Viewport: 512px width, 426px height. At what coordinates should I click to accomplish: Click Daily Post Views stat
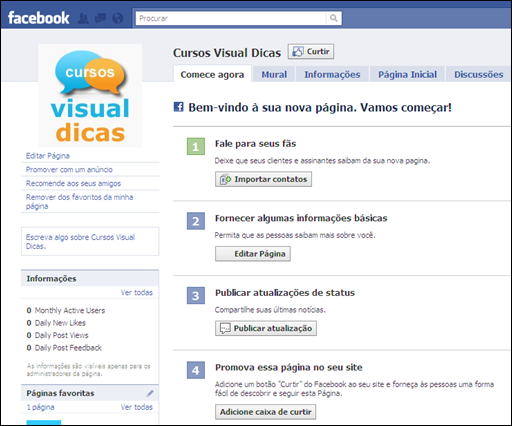pos(57,335)
